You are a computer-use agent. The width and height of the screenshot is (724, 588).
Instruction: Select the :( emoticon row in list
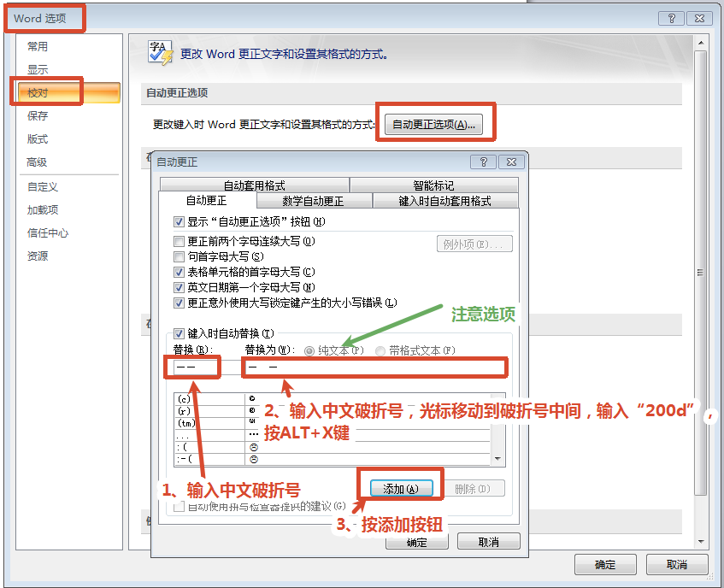(333, 447)
